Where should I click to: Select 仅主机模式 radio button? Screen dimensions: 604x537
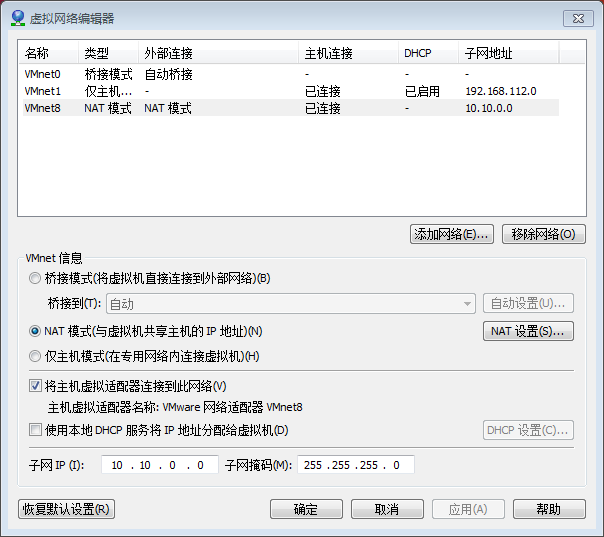click(x=35, y=356)
